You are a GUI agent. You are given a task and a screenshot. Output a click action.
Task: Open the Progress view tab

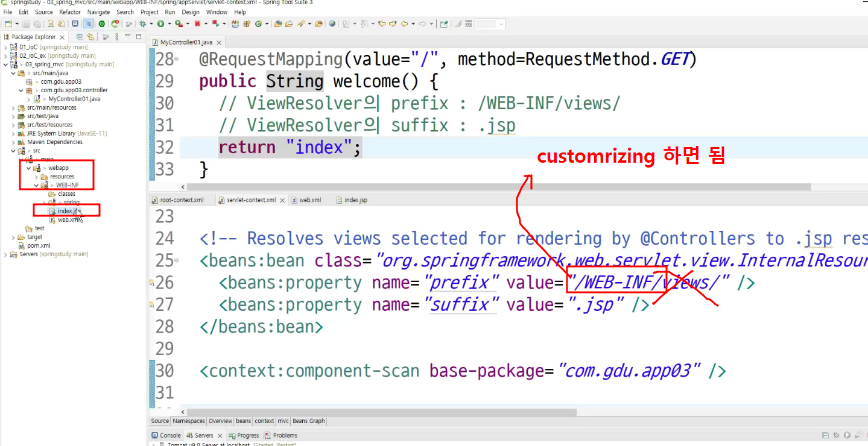tap(244, 435)
